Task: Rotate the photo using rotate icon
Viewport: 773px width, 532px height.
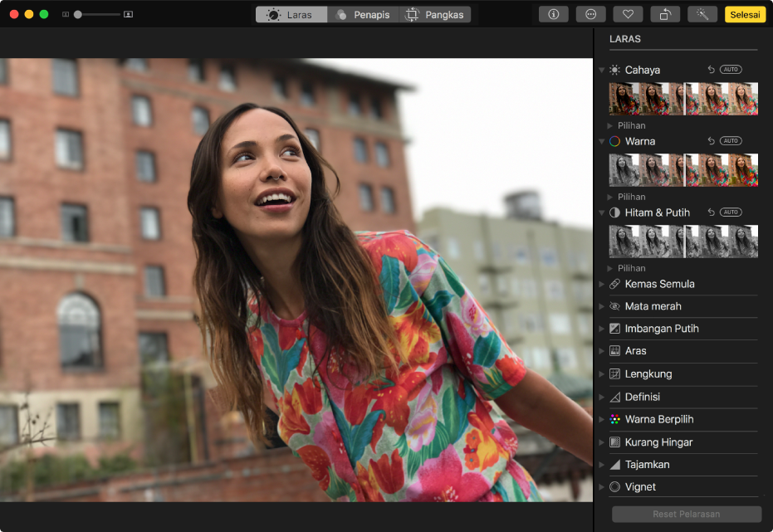Action: (x=665, y=14)
